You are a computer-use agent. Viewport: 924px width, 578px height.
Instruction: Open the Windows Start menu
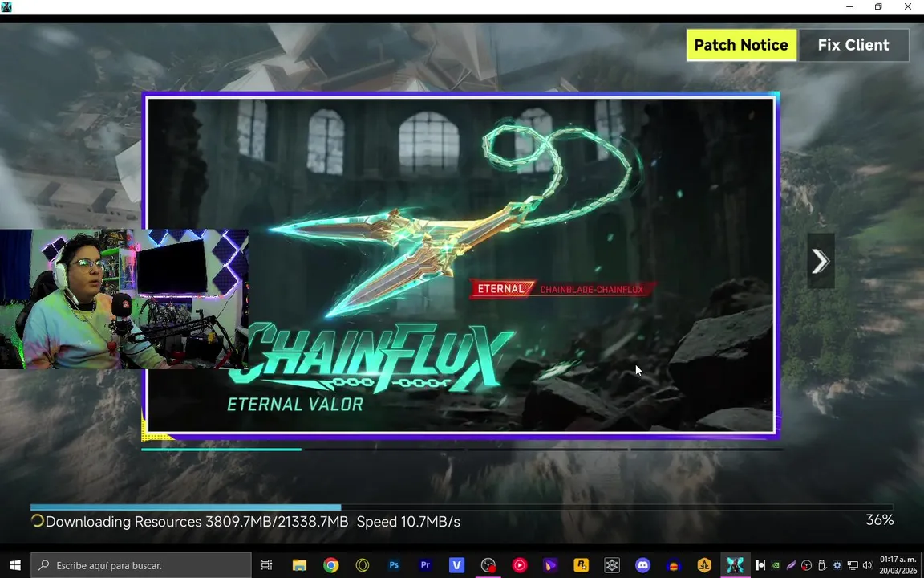[x=14, y=565]
